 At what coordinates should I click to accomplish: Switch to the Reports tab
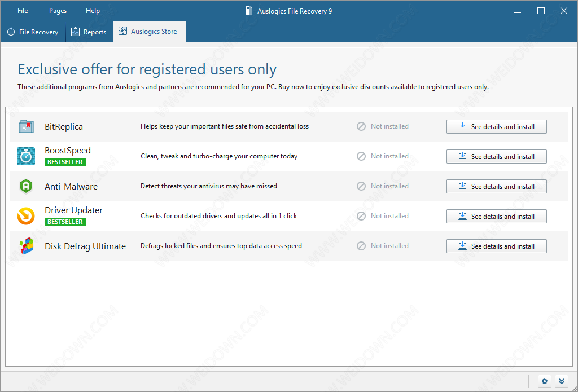pyautogui.click(x=89, y=32)
